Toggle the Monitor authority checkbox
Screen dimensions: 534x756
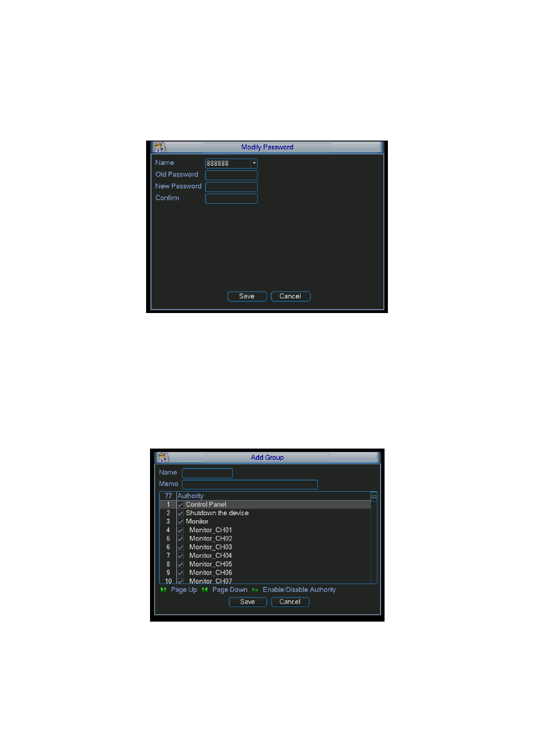(x=180, y=521)
